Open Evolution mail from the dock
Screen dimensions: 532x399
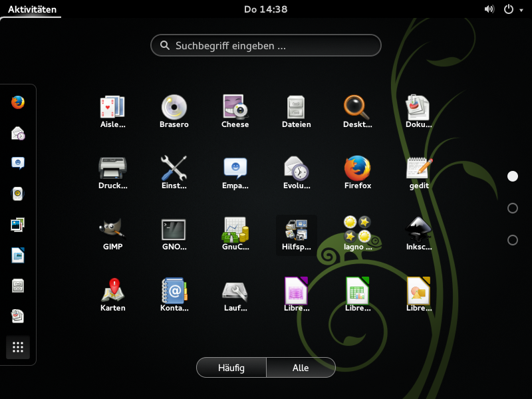(x=18, y=132)
